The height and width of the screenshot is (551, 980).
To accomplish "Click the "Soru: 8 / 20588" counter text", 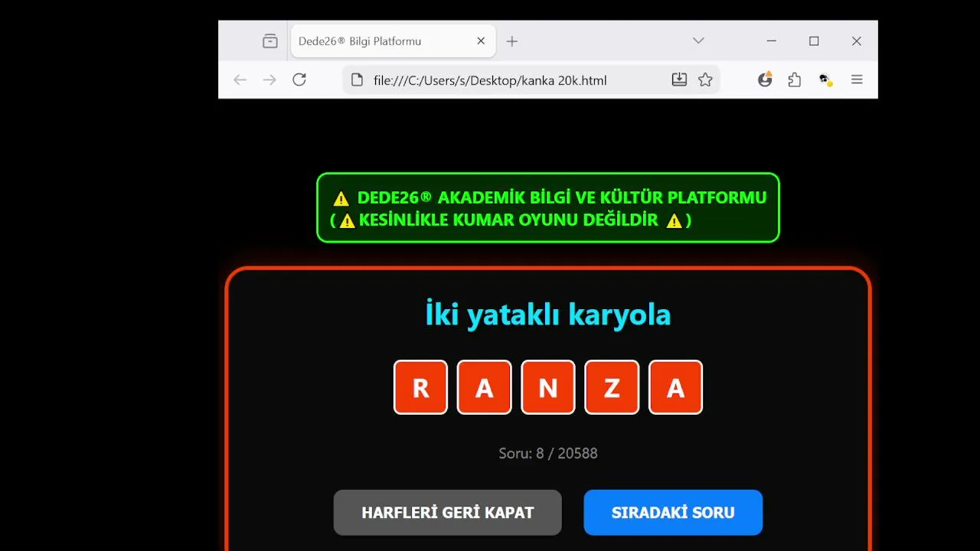I will coord(548,453).
